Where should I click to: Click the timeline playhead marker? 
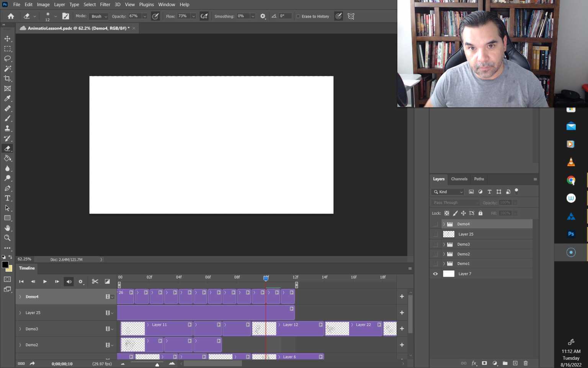coord(266,278)
